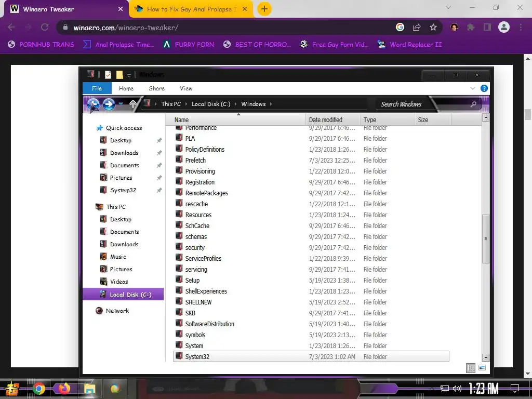Open the Home ribbon tab
Screen dimensions: 532x399
click(x=126, y=88)
